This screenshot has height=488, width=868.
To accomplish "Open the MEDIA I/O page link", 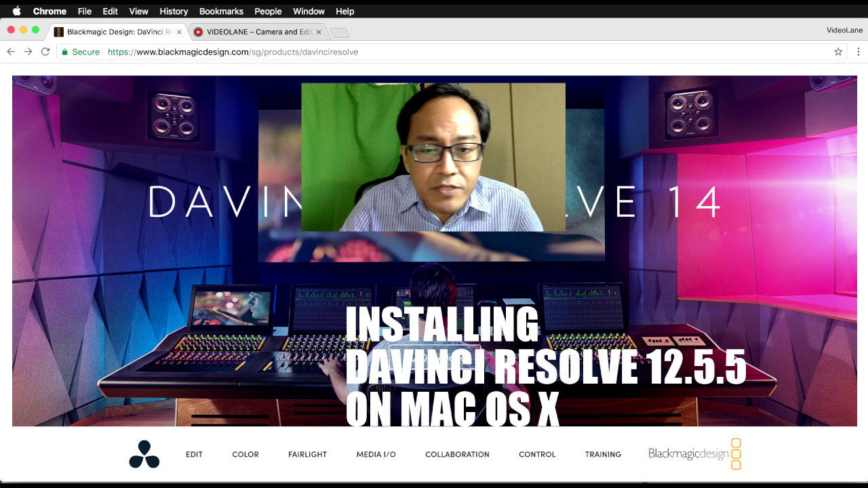I will pyautogui.click(x=376, y=455).
